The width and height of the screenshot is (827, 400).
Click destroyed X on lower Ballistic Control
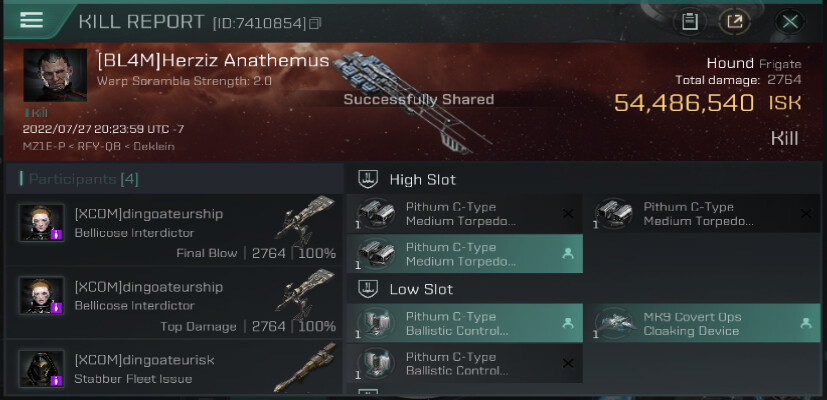coord(568,363)
